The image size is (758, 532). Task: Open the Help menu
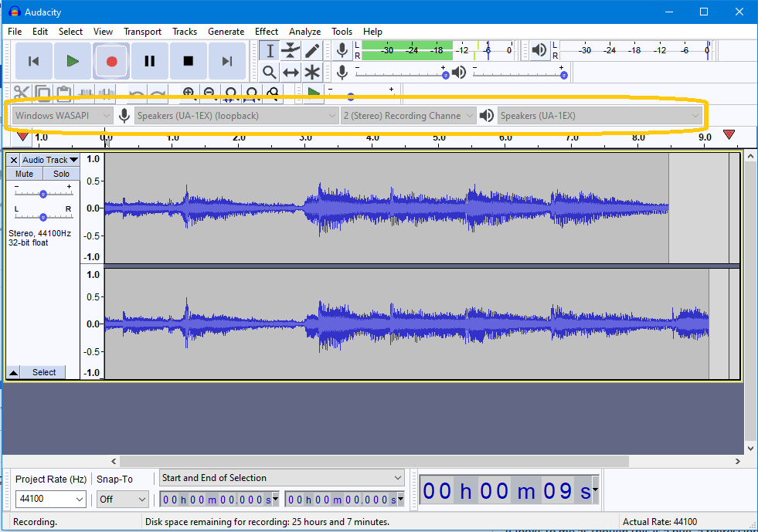[x=372, y=32]
